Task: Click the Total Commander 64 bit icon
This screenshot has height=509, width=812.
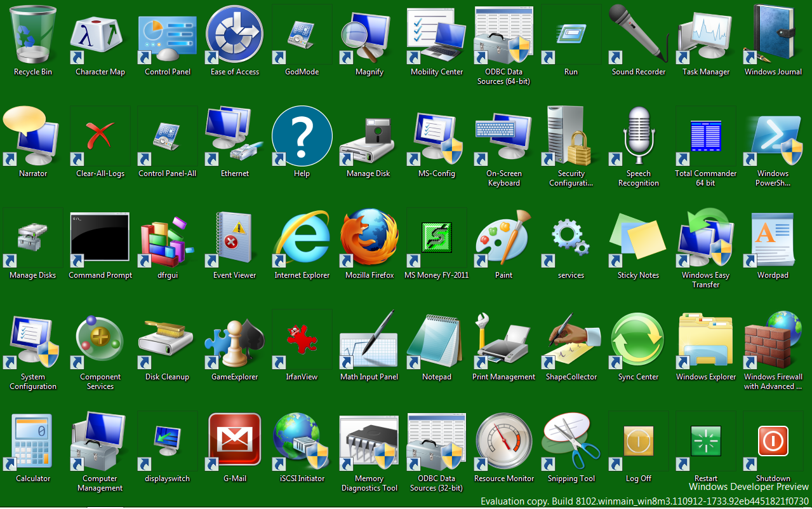Action: [706, 136]
